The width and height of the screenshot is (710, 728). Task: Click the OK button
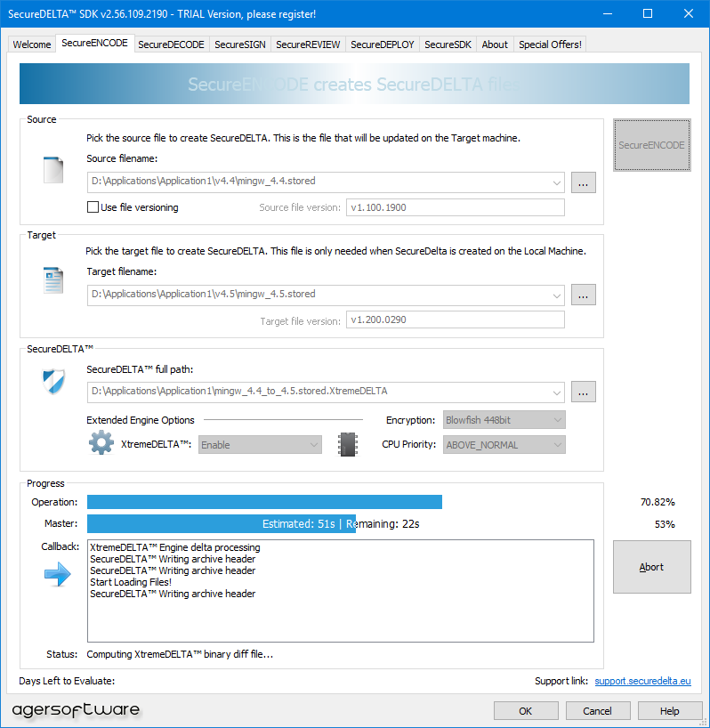[526, 711]
